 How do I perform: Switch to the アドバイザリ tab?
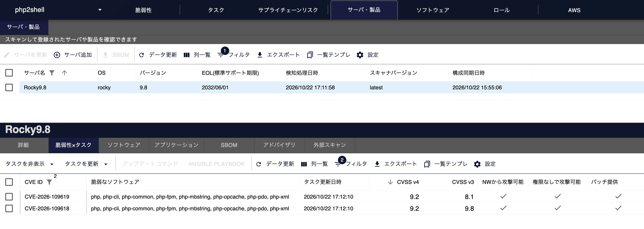pos(279,145)
